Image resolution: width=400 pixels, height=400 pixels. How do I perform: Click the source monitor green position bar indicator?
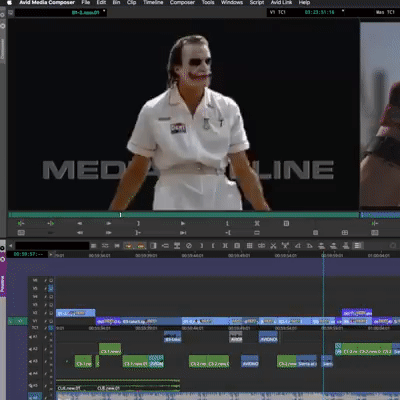coord(120,215)
